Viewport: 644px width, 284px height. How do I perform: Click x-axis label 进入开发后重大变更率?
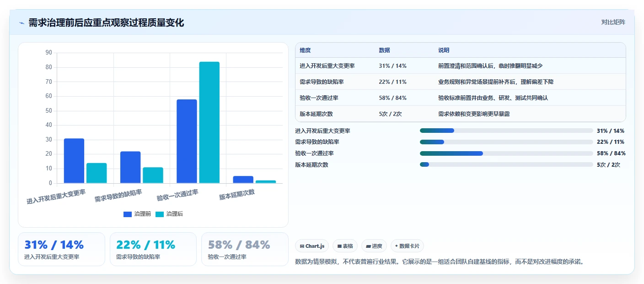pos(56,197)
